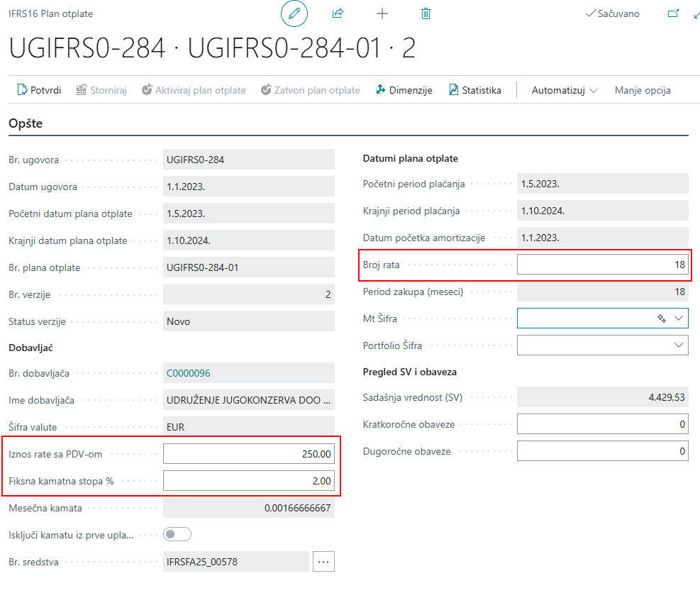Click the Sačuvano status indicator
700x593 pixels.
613,14
